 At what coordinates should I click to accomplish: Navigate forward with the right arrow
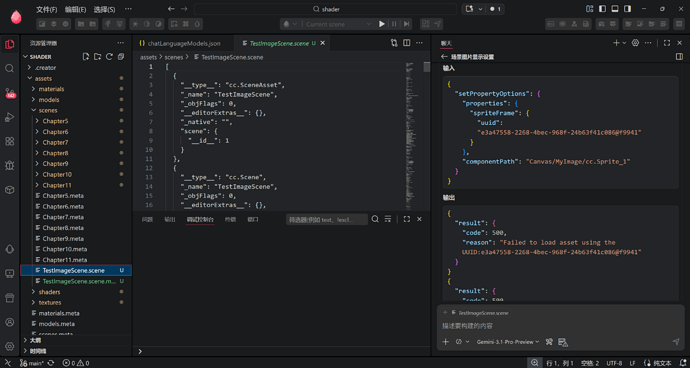[x=184, y=9]
